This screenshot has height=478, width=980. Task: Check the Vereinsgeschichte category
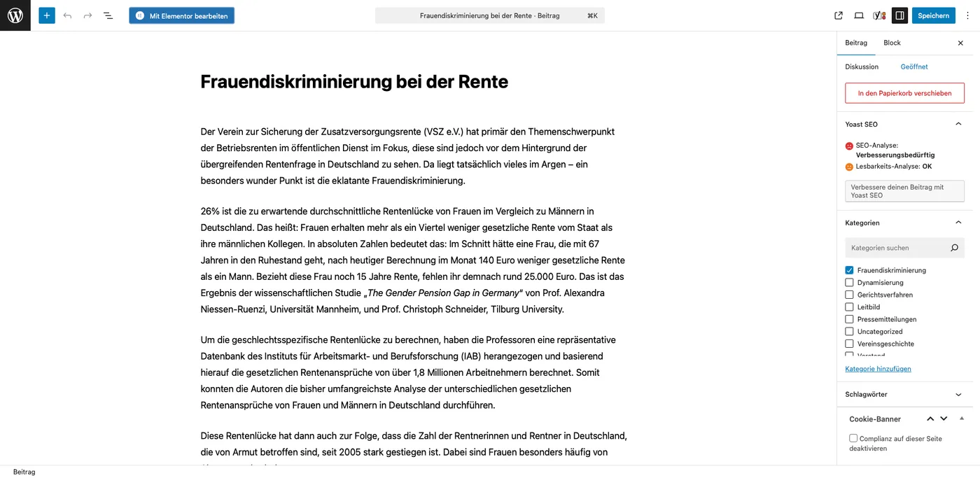(849, 344)
